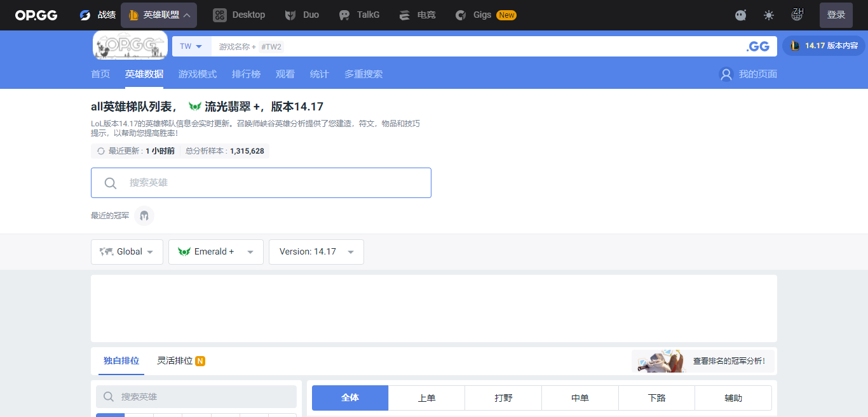This screenshot has height=417, width=868.
Task: Open 查看排名的冠军分析 banner
Action: (703, 361)
